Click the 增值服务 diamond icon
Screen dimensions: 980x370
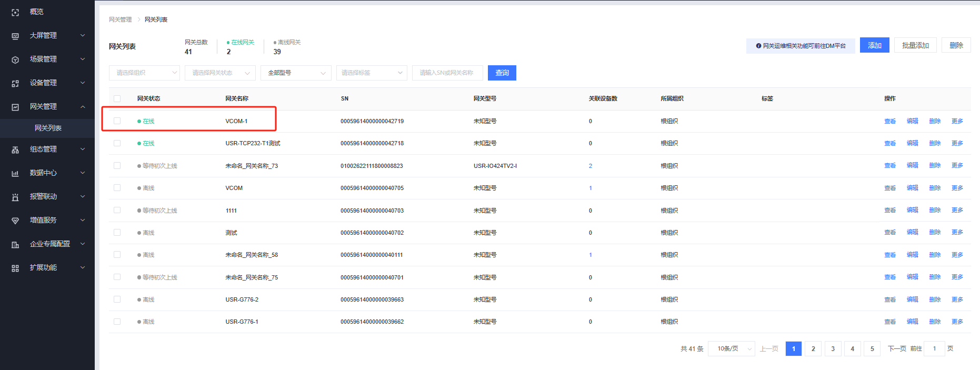click(15, 221)
